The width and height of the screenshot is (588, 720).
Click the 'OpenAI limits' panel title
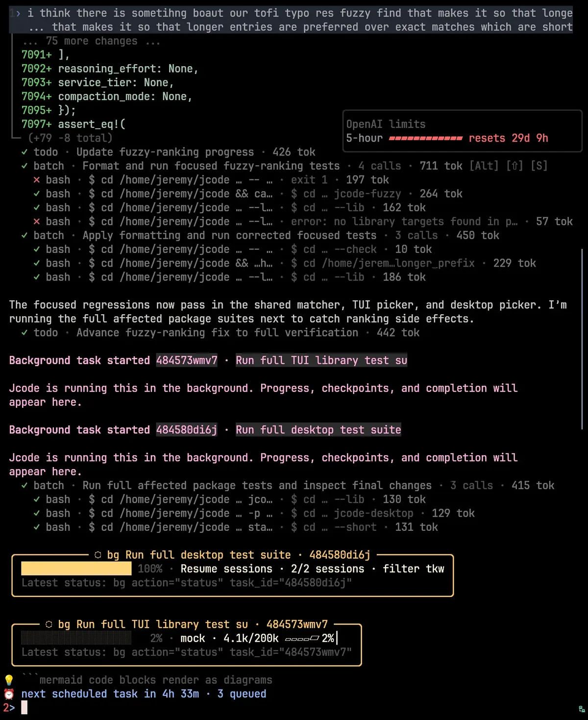tap(386, 124)
